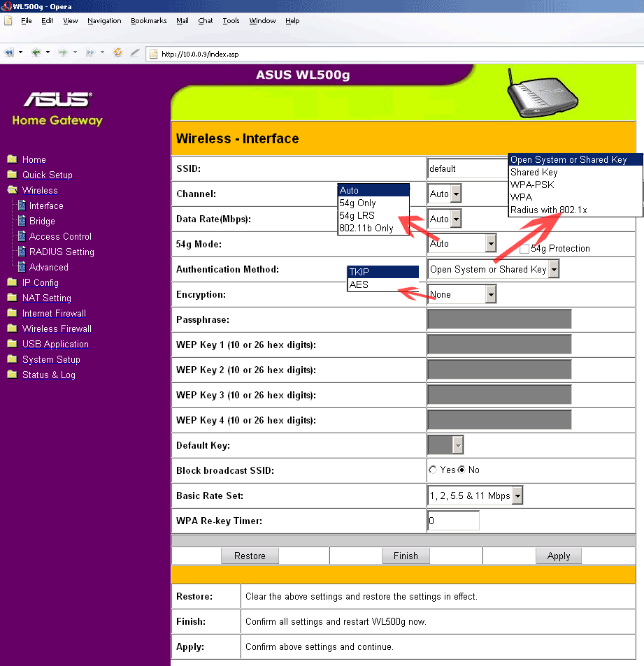Open the Help menu

click(292, 21)
